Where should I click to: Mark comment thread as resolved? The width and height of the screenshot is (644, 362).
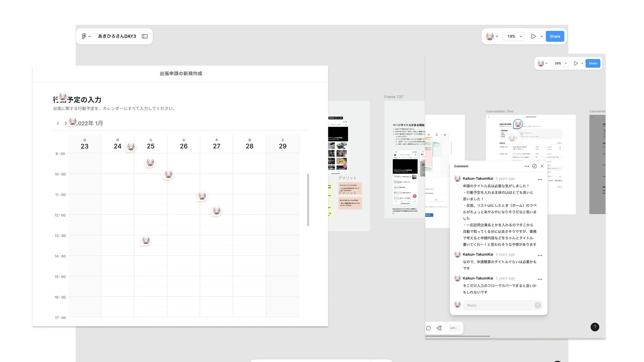(x=534, y=166)
